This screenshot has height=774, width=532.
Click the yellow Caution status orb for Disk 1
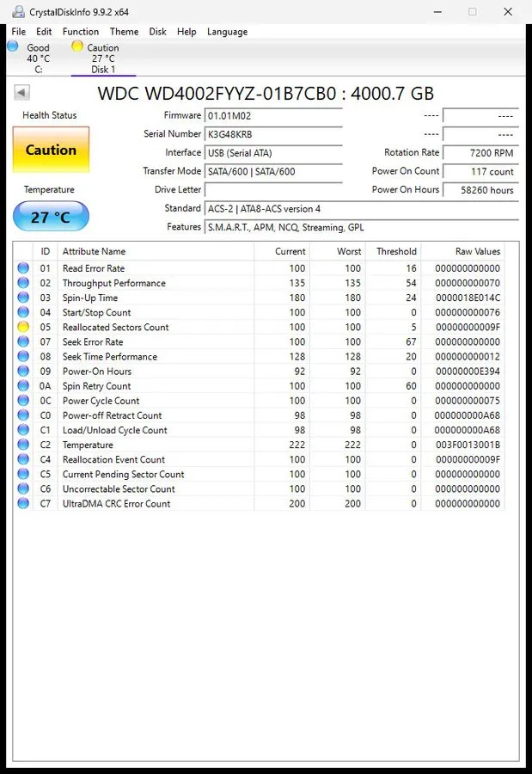point(77,46)
